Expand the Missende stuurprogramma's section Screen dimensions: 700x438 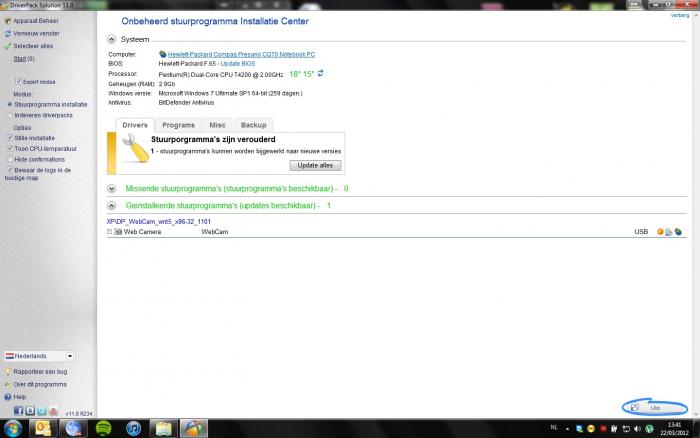point(112,188)
